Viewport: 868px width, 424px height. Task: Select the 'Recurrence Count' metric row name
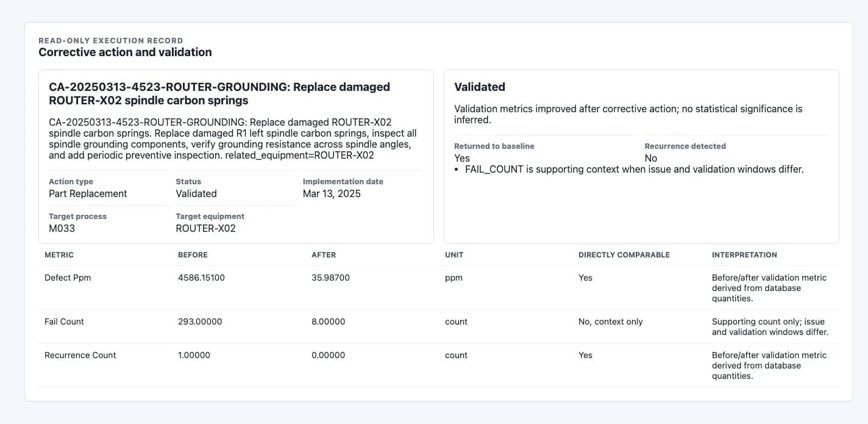click(80, 355)
